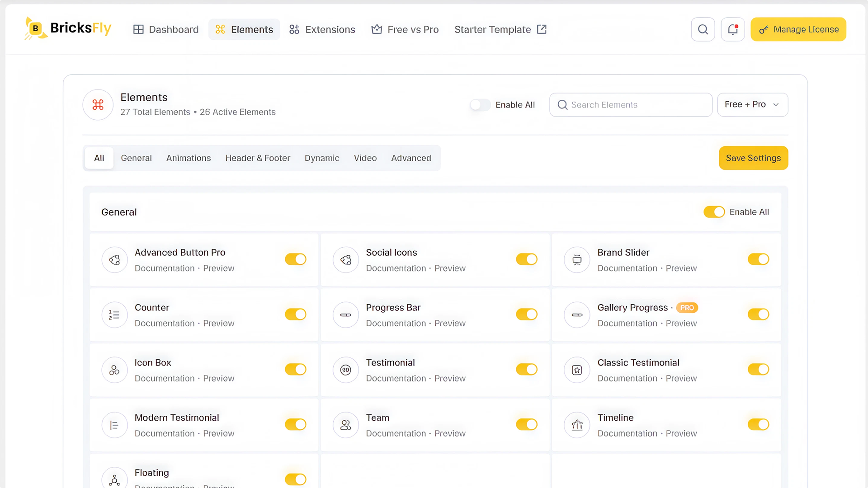Open Starter Template external link
This screenshot has width=868, height=488.
tap(500, 29)
